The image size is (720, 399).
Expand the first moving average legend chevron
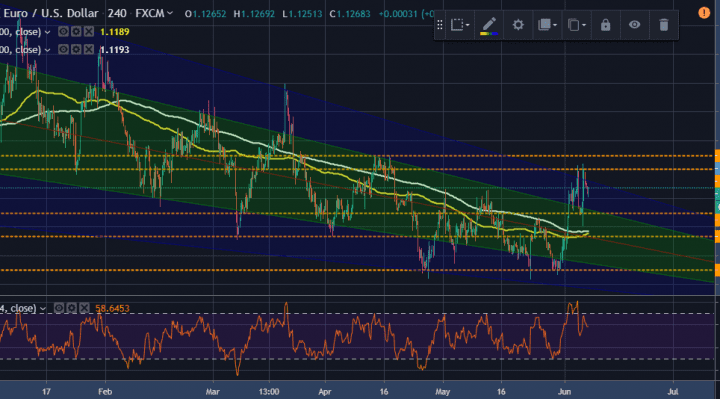47,32
